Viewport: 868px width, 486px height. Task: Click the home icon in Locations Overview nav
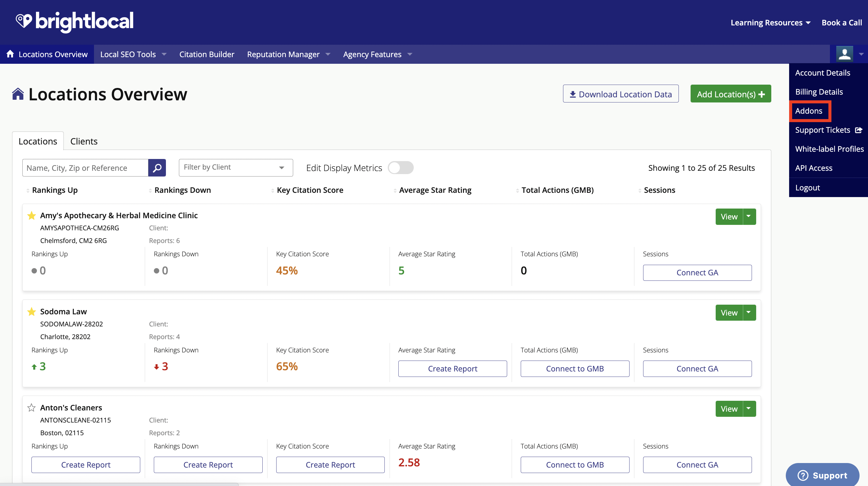coord(10,54)
